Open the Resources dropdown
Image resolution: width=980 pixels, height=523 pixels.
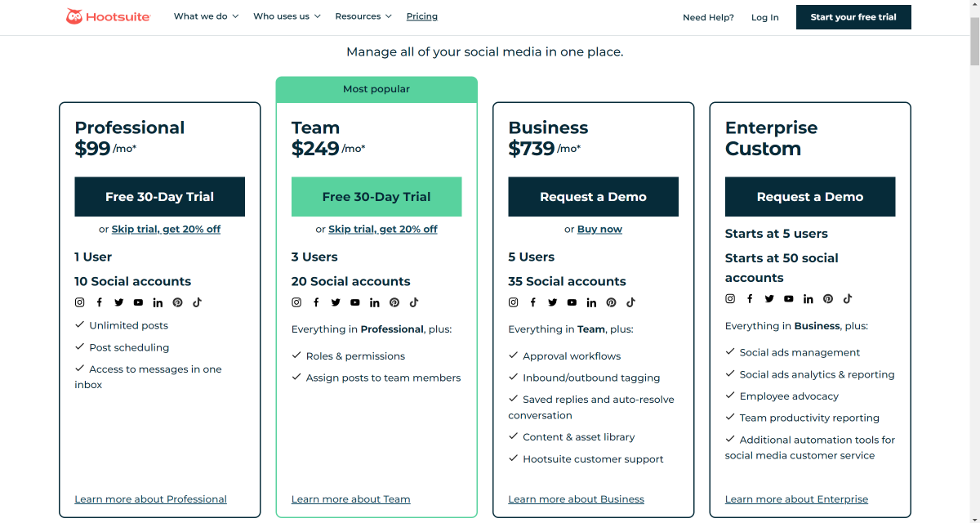pos(363,16)
